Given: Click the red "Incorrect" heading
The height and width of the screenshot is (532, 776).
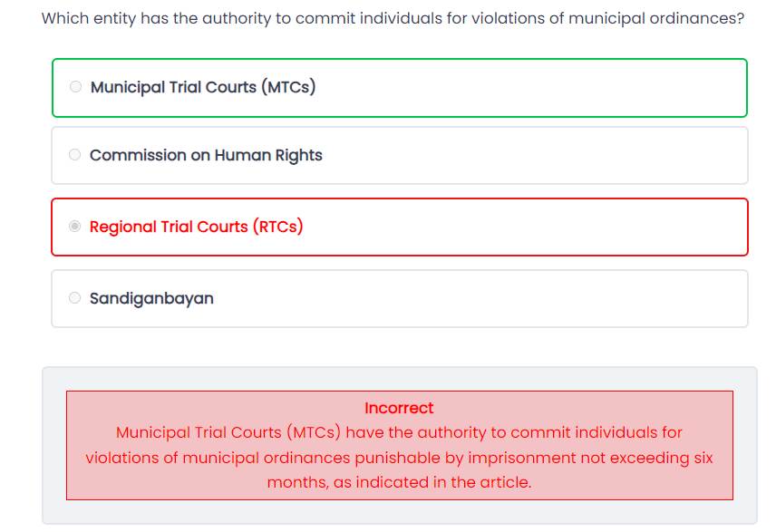Looking at the screenshot, I should point(399,408).
